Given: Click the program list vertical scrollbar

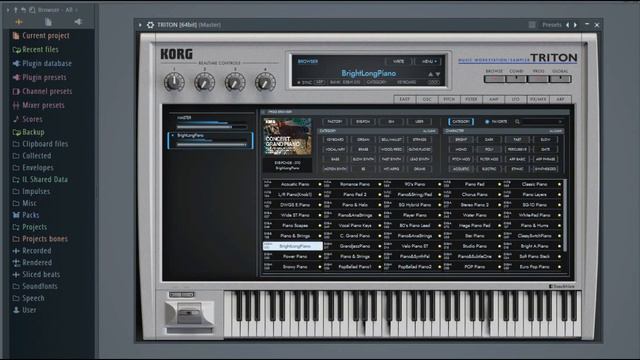Looking at the screenshot, I should (x=565, y=216).
